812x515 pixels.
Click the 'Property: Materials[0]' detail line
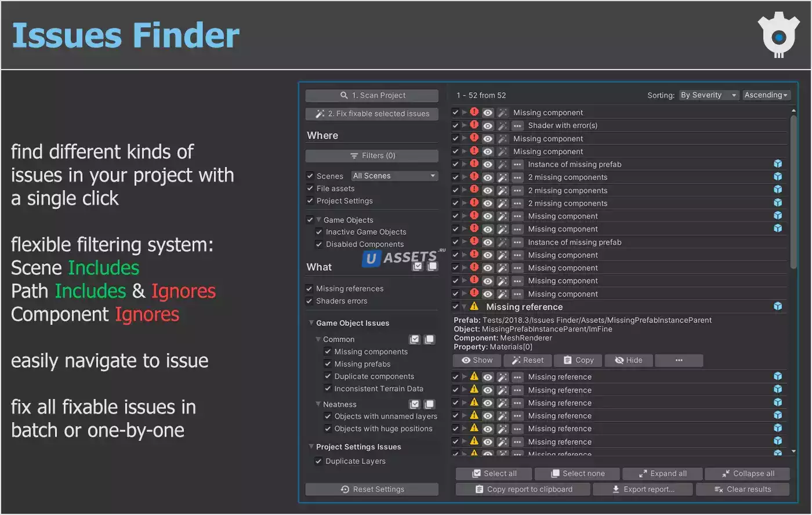pyautogui.click(x=493, y=347)
